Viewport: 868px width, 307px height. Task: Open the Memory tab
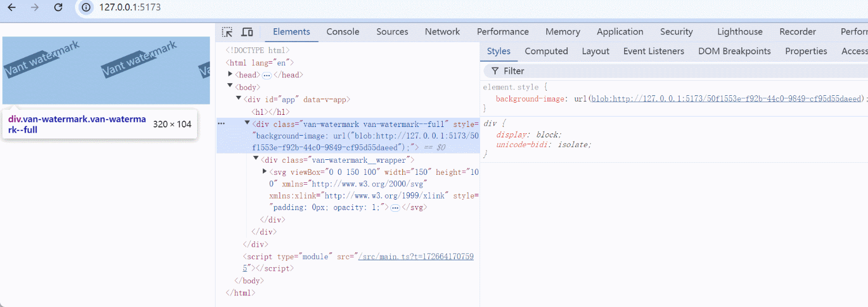tap(563, 32)
